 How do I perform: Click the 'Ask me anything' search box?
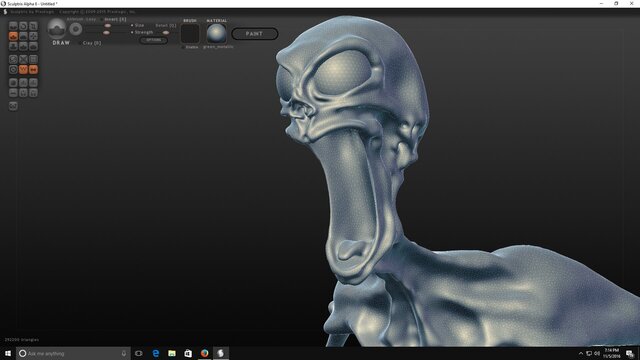pos(73,353)
